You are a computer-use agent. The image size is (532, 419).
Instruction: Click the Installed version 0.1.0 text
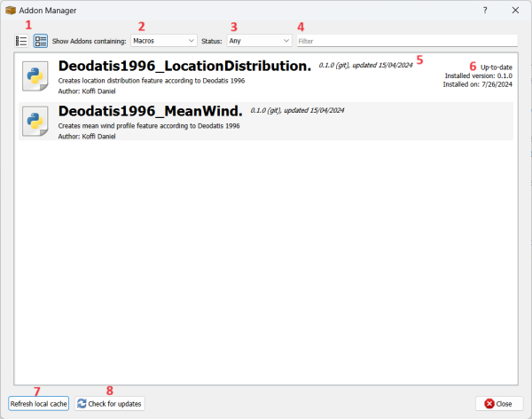coord(478,76)
